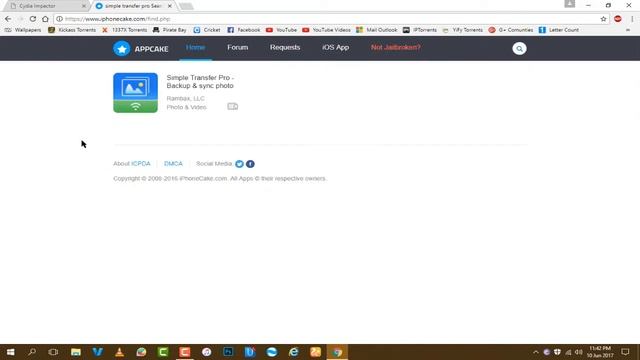The width and height of the screenshot is (640, 360).
Task: Show hidden tray icons chevron
Action: [x=536, y=352]
